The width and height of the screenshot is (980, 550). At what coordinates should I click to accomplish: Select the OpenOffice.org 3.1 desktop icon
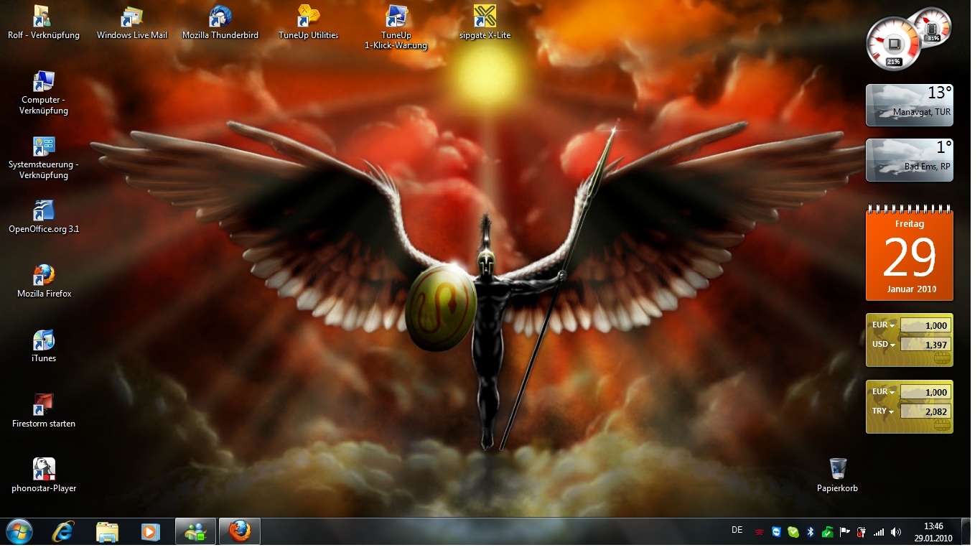click(x=44, y=217)
